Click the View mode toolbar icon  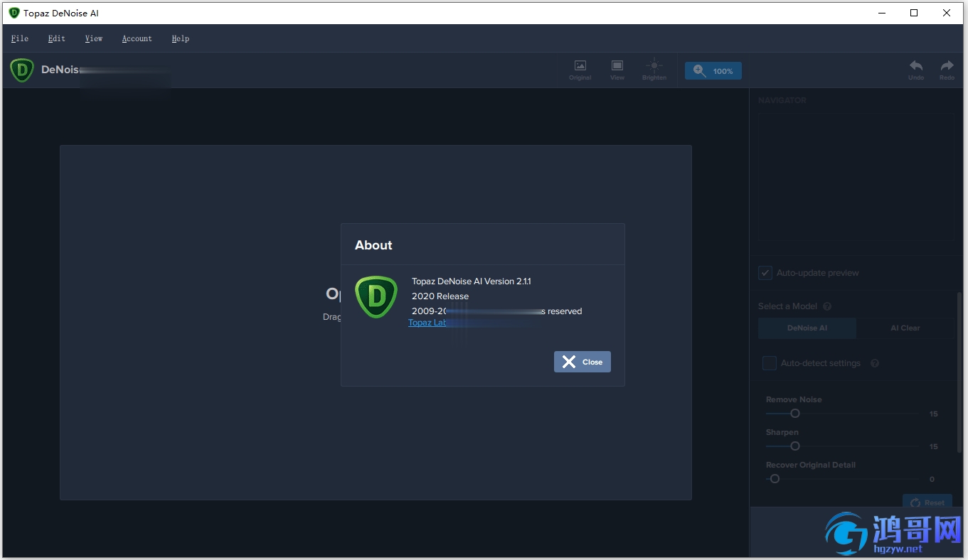[617, 70]
